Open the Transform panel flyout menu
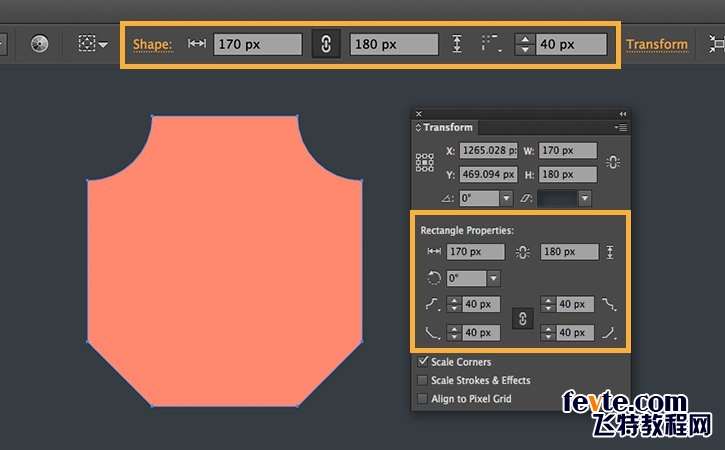725x450 pixels. pos(621,128)
